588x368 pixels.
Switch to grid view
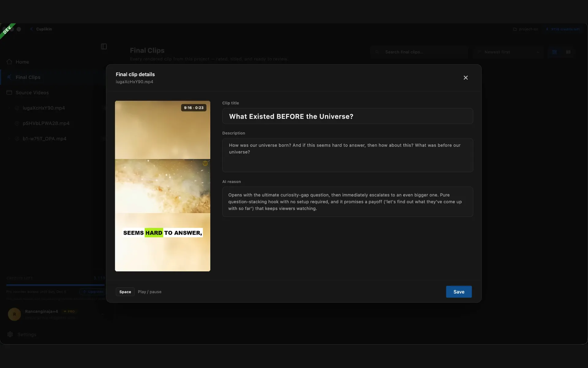pyautogui.click(x=554, y=52)
